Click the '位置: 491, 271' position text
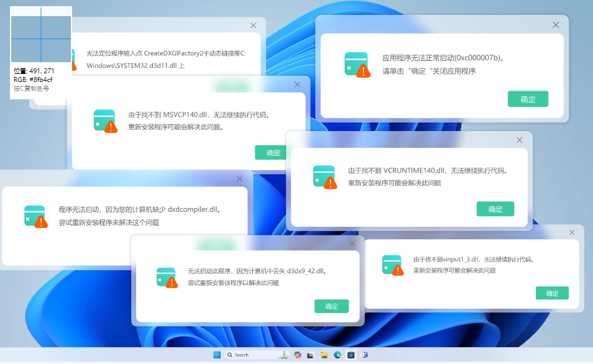Viewport: 593px width, 364px height. [34, 71]
